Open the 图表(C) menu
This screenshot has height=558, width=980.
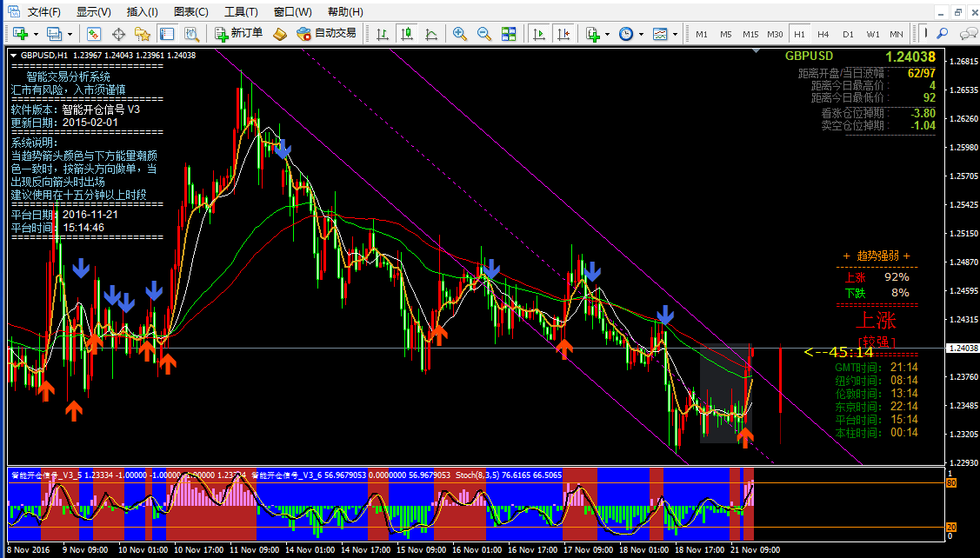coord(190,12)
